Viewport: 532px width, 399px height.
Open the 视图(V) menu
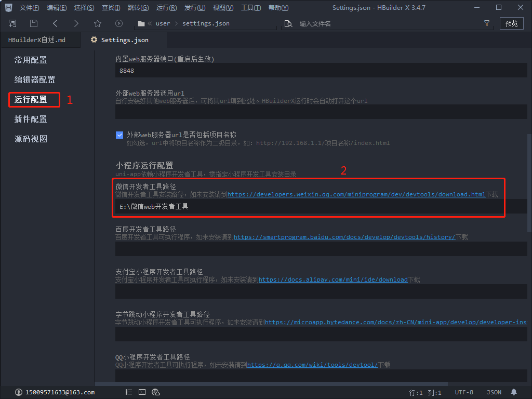[x=223, y=7]
